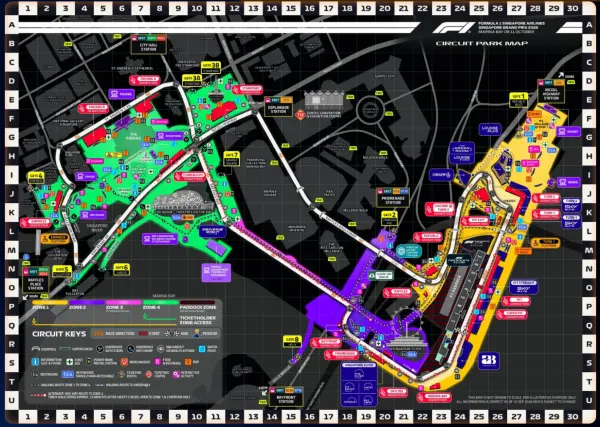Click the Empress grandstand red label
The image size is (600, 427).
pos(36,223)
